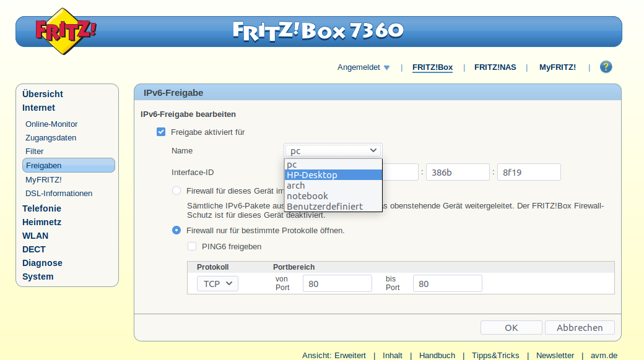Choose pc option in Name list
This screenshot has height=360, width=644.
[x=333, y=165]
